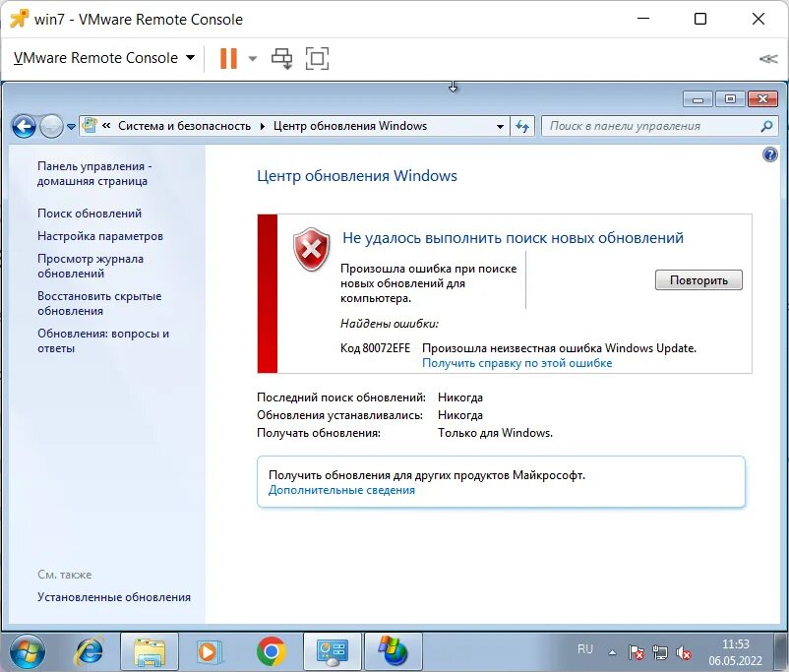Viewport: 789px width, 672px height.
Task: Pause the virtual machine with the orange pause icon
Action: coord(228,58)
